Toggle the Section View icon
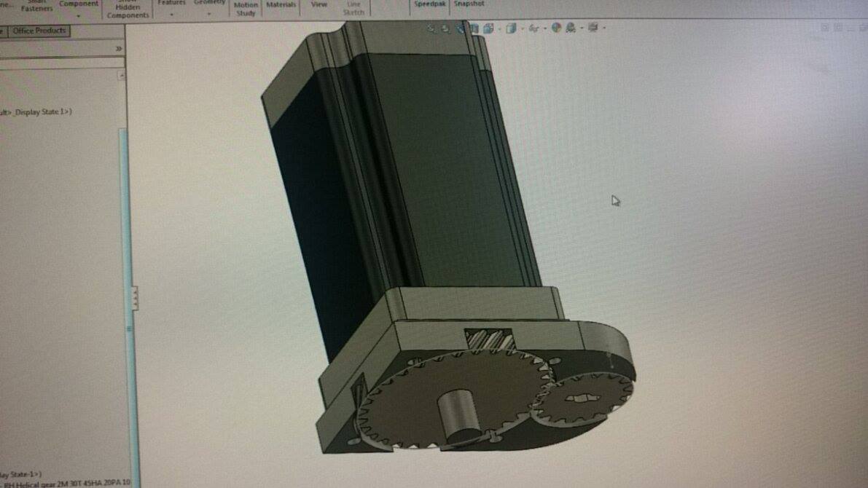 click(x=474, y=28)
